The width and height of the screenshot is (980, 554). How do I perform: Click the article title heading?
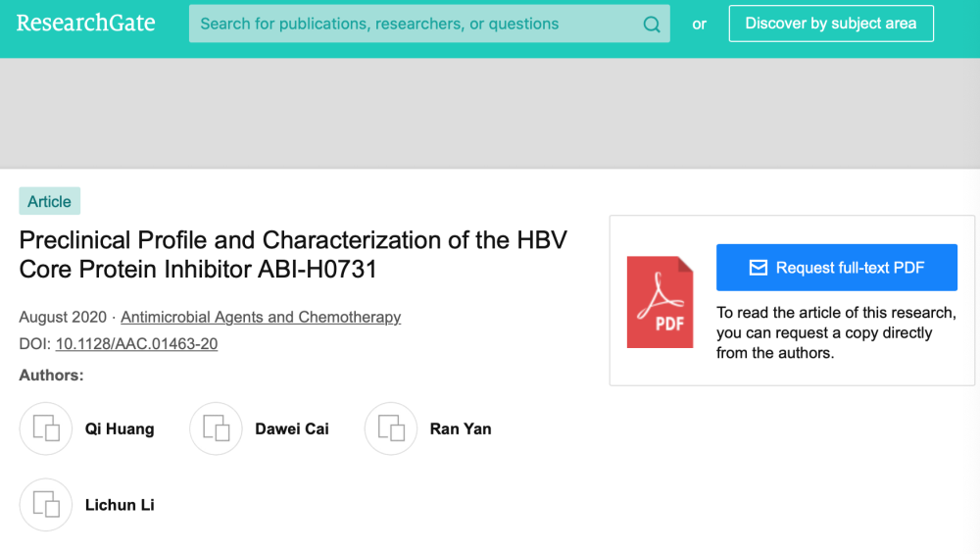coord(293,254)
